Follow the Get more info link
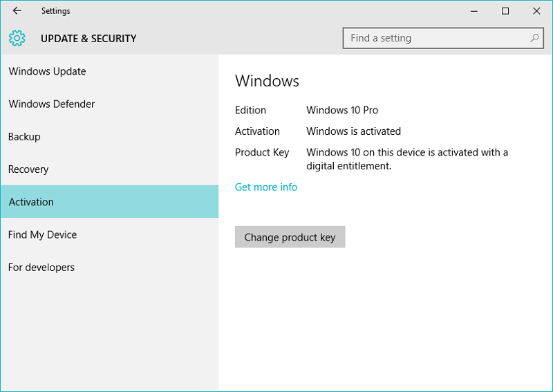The width and height of the screenshot is (553, 392). tap(266, 187)
